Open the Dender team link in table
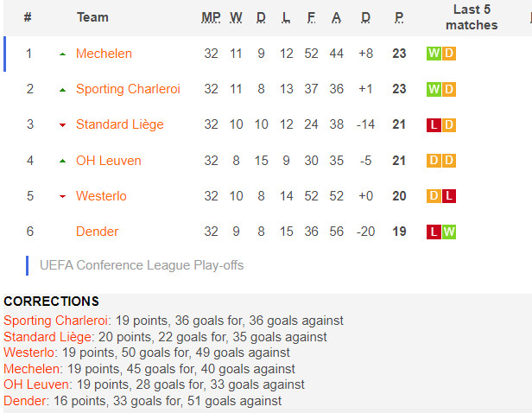Screen dimensions: 532x413 [97, 232]
